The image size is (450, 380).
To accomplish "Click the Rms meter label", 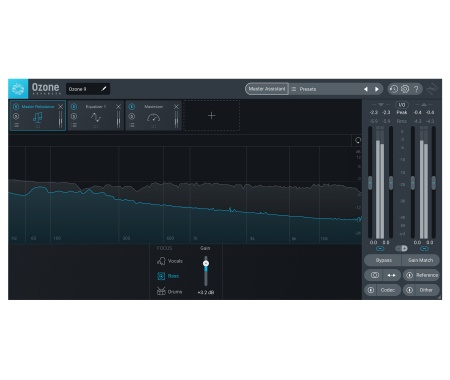I will coord(402,121).
